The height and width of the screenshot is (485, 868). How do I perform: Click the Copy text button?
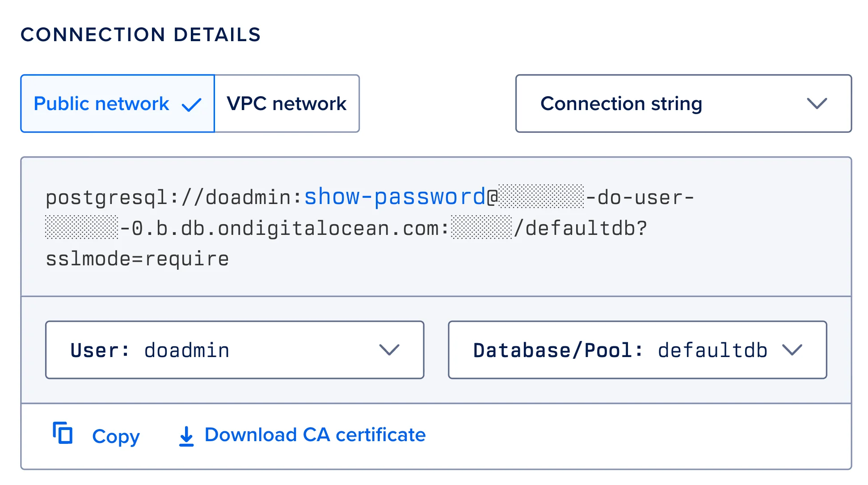coord(116,436)
